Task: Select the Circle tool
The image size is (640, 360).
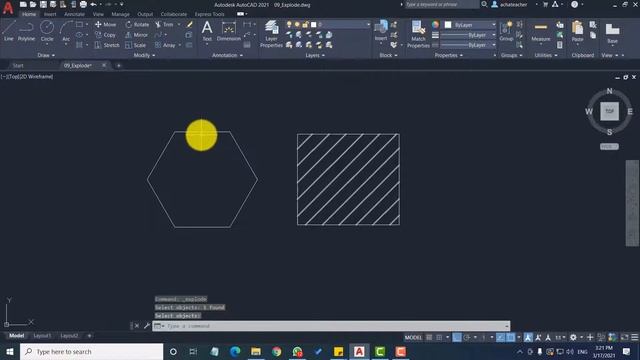Action: pos(47,31)
